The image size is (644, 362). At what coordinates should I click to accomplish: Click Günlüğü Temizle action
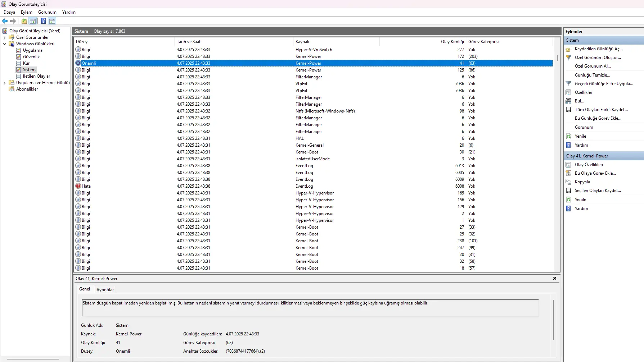592,75
